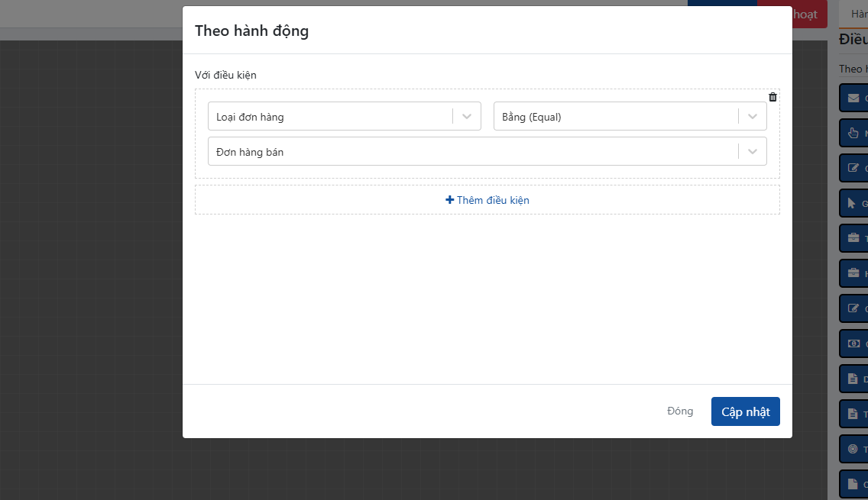Select the envelope email condition block
Viewport: 868px width, 500px height.
tap(853, 98)
